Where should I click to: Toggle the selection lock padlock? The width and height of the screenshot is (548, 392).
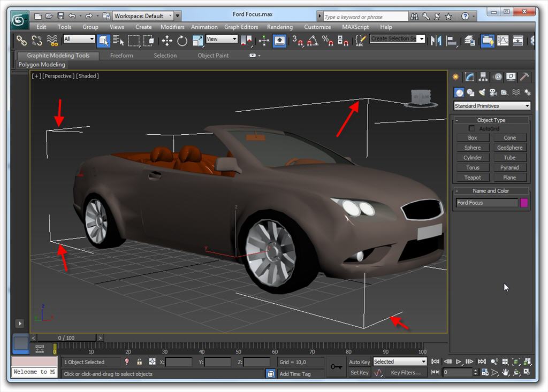(x=140, y=362)
